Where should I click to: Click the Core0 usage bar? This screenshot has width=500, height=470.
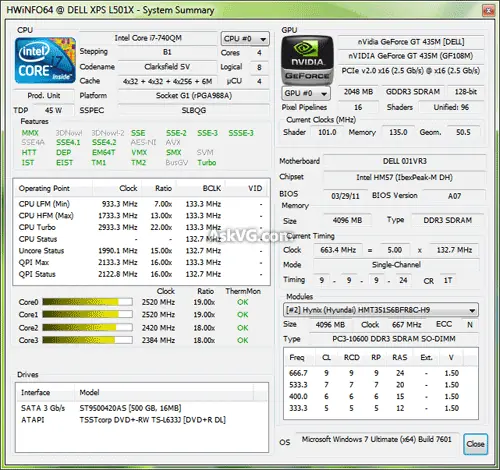(x=87, y=302)
